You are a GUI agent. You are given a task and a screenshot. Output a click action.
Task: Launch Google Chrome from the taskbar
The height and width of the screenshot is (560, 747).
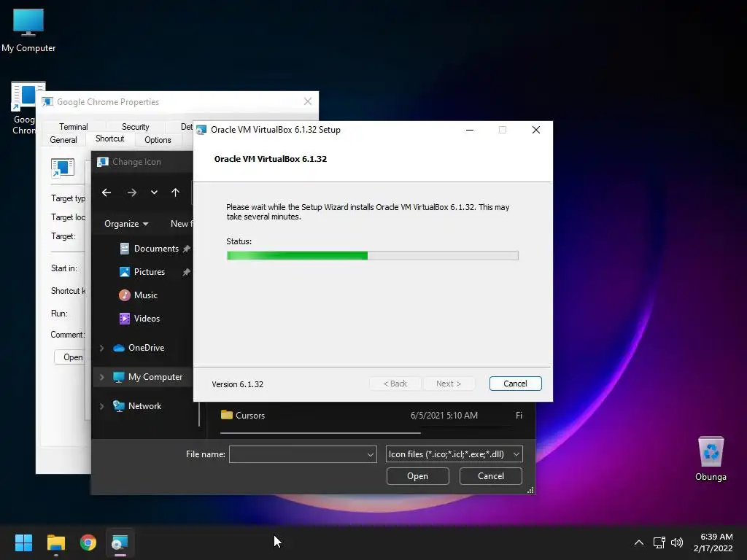click(88, 542)
